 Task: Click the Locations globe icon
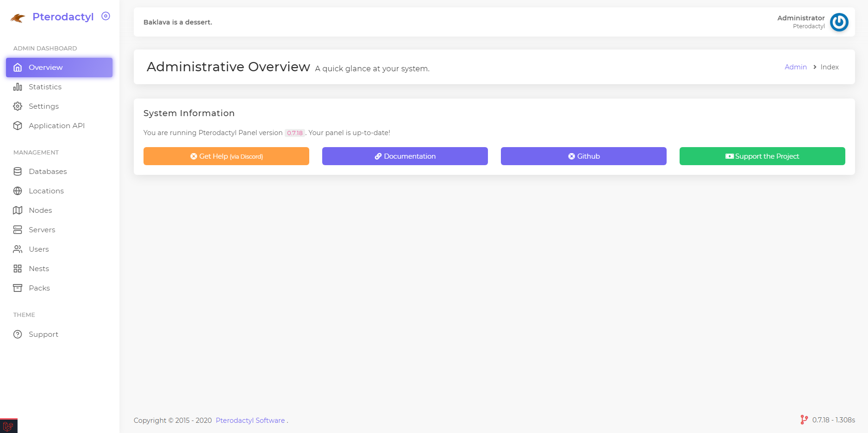coord(18,191)
